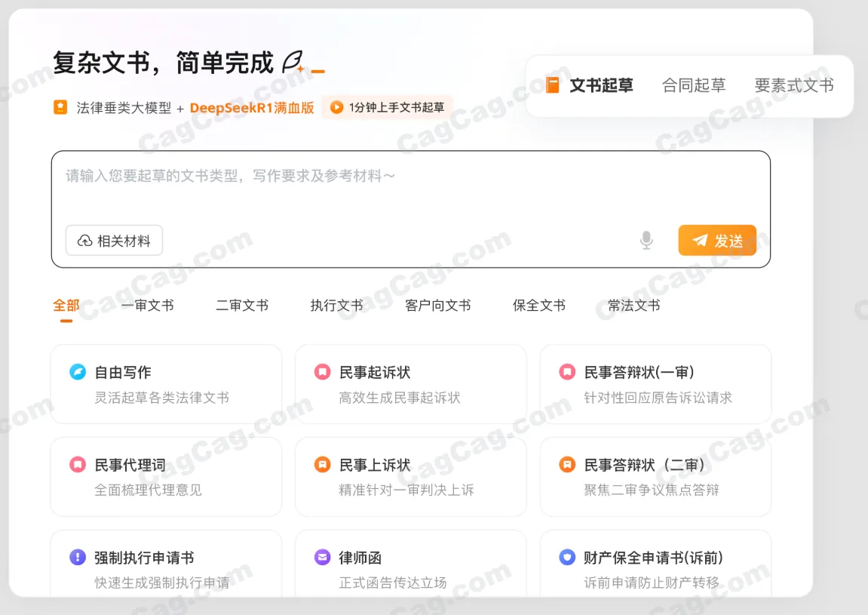
Task: Open the 1分钟上手文书起草 tutorial link
Action: 388,107
